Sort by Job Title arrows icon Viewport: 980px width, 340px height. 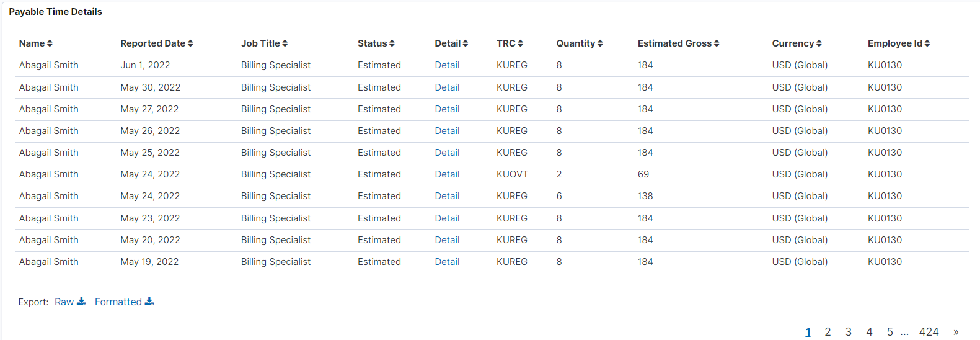tap(285, 43)
